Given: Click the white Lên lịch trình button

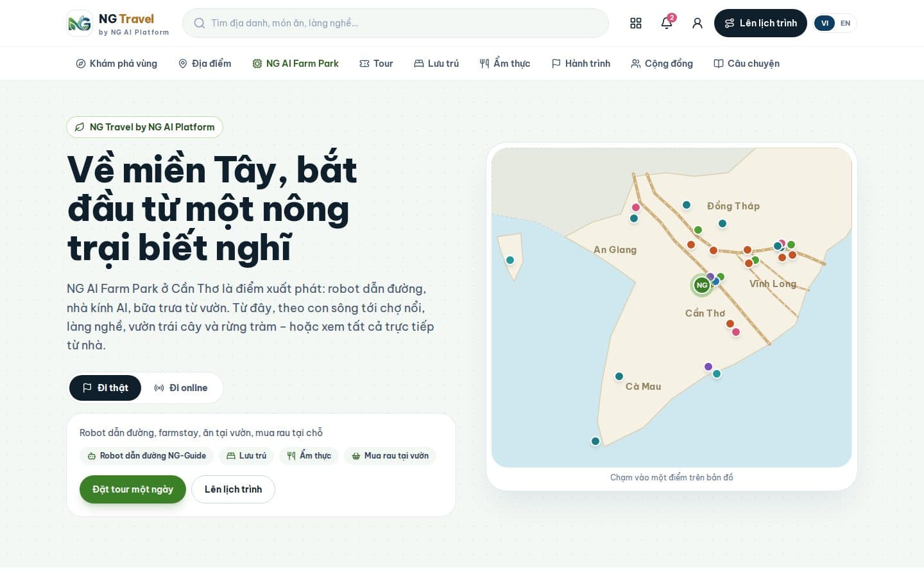Looking at the screenshot, I should coord(233,489).
